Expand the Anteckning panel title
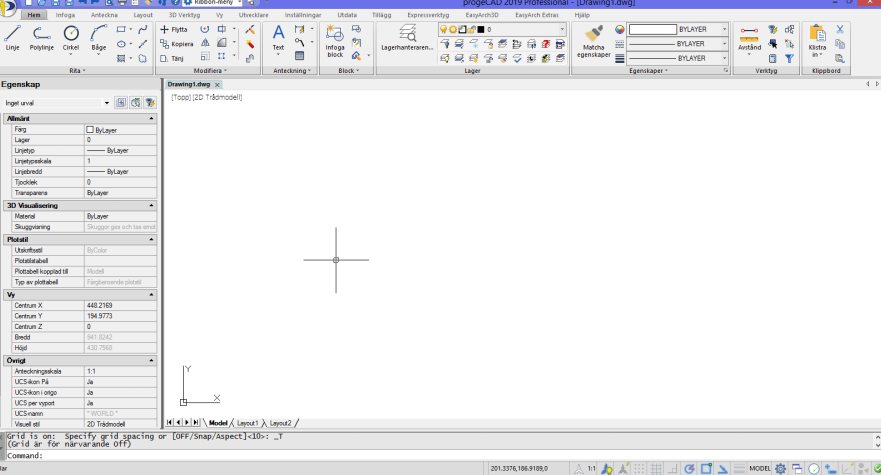The width and height of the screenshot is (881, 475). point(292,71)
